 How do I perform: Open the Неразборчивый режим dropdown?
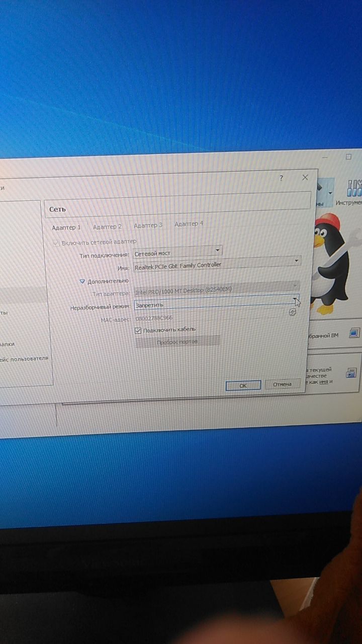tap(216, 302)
